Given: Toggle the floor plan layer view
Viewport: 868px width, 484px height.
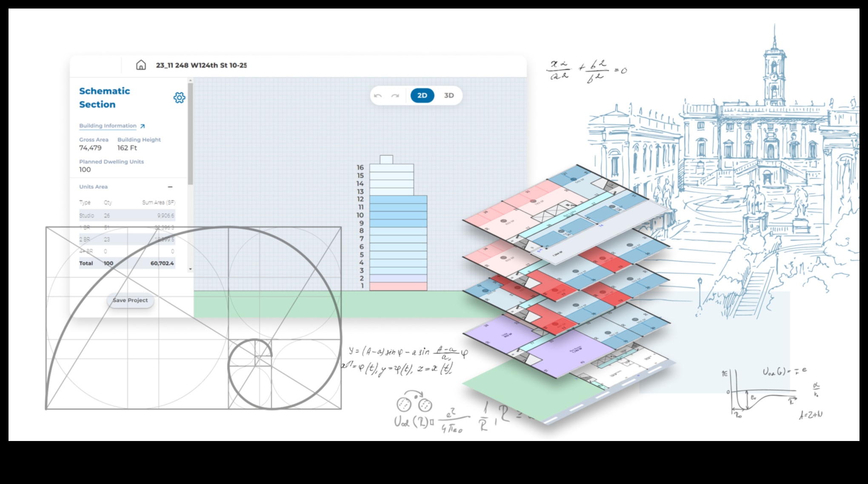Looking at the screenshot, I should pyautogui.click(x=450, y=96).
